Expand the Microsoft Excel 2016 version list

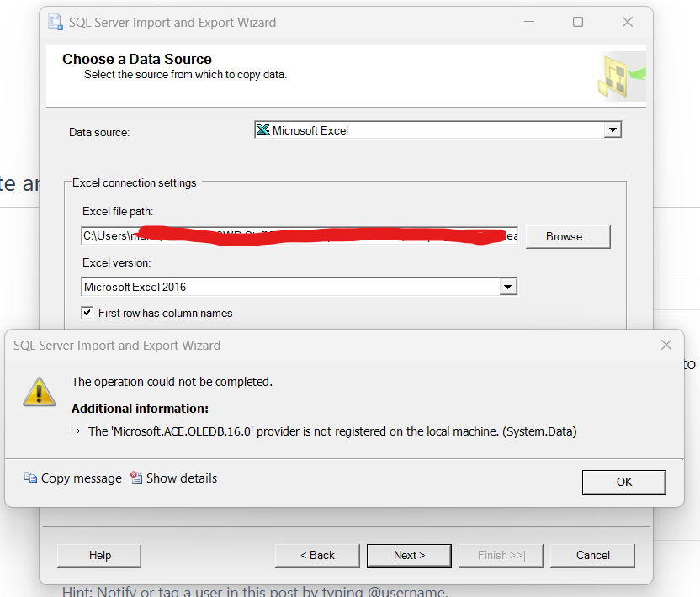(x=508, y=286)
